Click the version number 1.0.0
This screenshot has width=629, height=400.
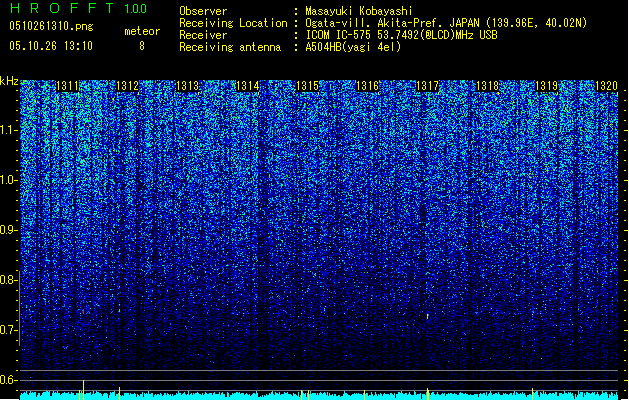(135, 9)
